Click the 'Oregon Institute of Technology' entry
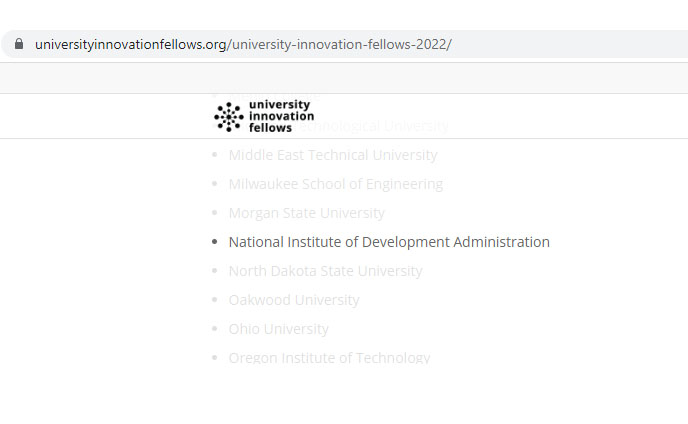Screen dimensions: 688x424 [330, 358]
